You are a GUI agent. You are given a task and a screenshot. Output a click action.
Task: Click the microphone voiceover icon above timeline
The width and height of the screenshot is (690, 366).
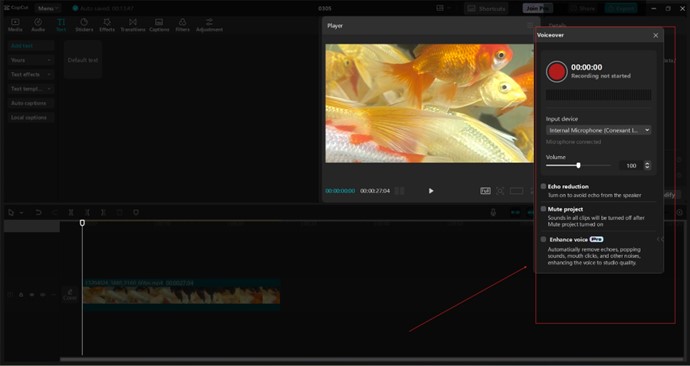point(493,212)
